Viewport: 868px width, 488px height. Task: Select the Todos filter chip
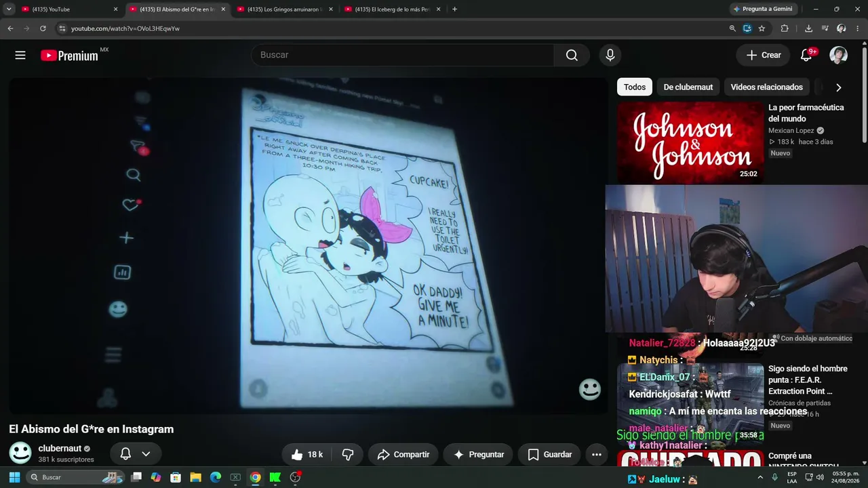tap(635, 87)
